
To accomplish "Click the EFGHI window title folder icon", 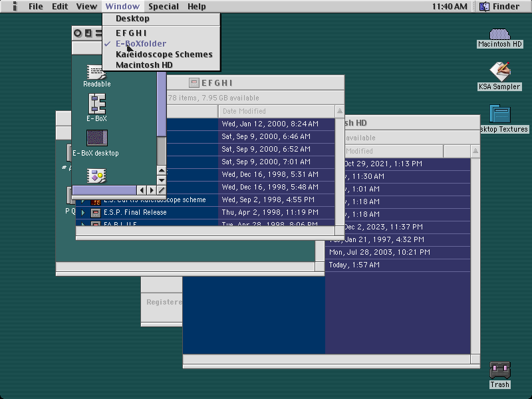I will click(x=194, y=82).
